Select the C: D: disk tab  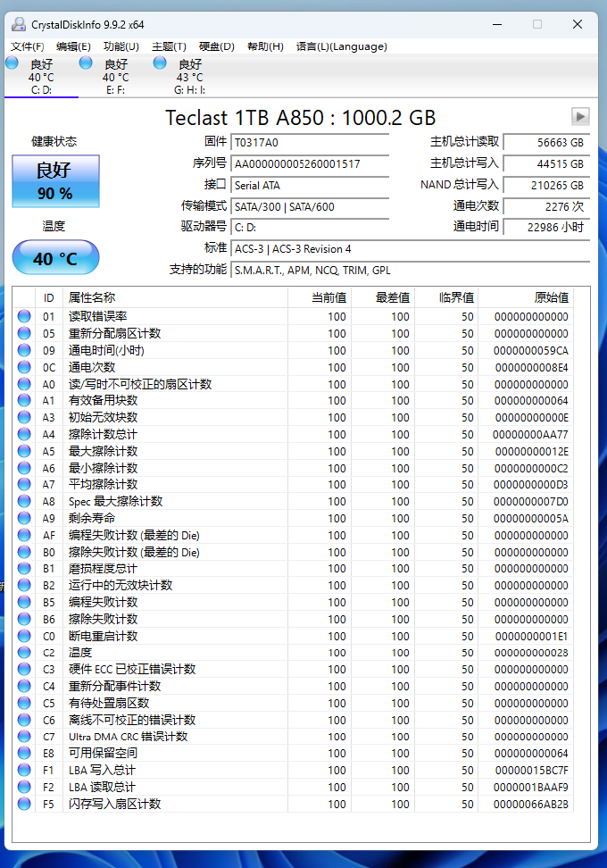41,77
